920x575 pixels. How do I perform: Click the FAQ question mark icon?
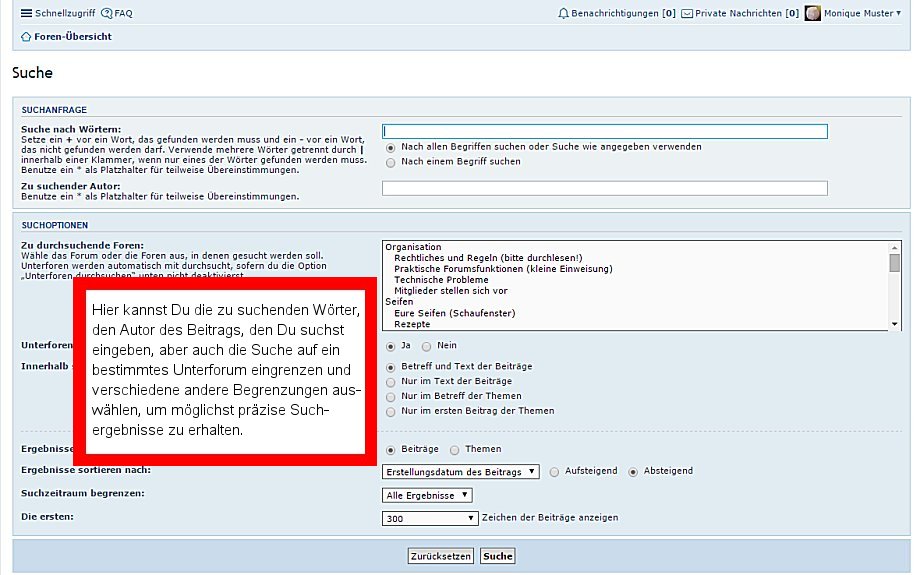point(107,14)
